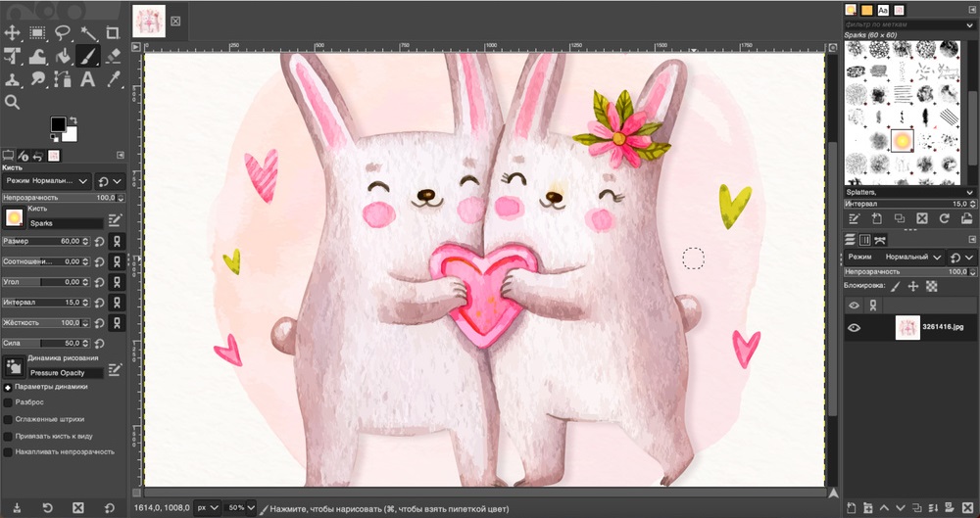Enable the Разброс checkbox
The image size is (980, 518).
(x=9, y=401)
